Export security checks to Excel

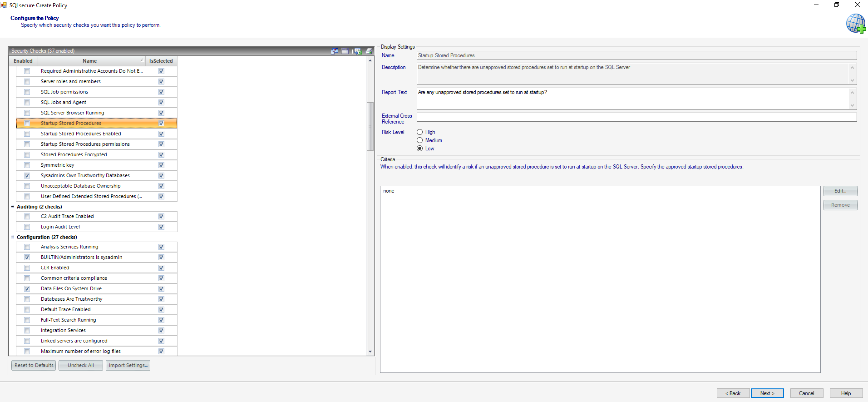[358, 51]
